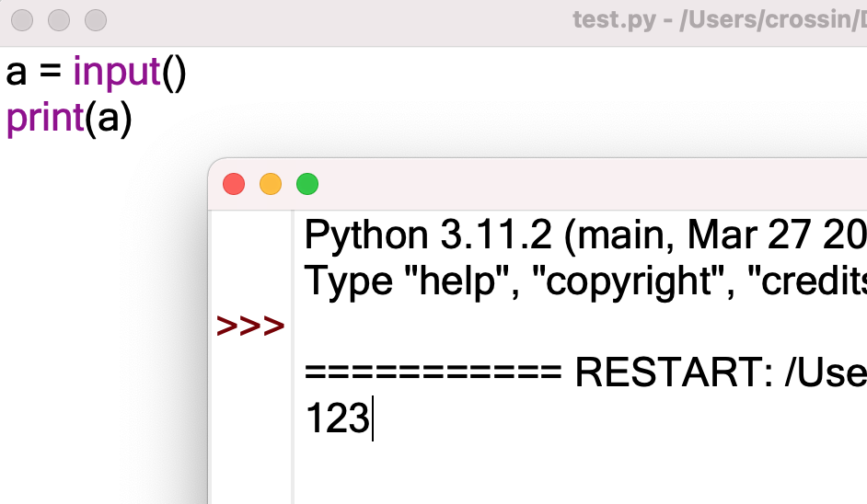
Task: Click the Python 3.11.2 version text
Action: click(428, 235)
